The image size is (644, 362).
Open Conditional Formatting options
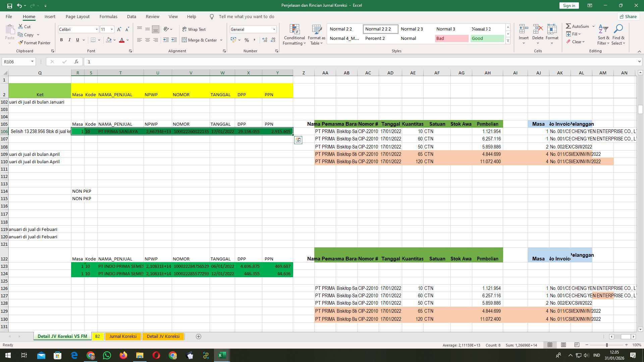click(294, 34)
